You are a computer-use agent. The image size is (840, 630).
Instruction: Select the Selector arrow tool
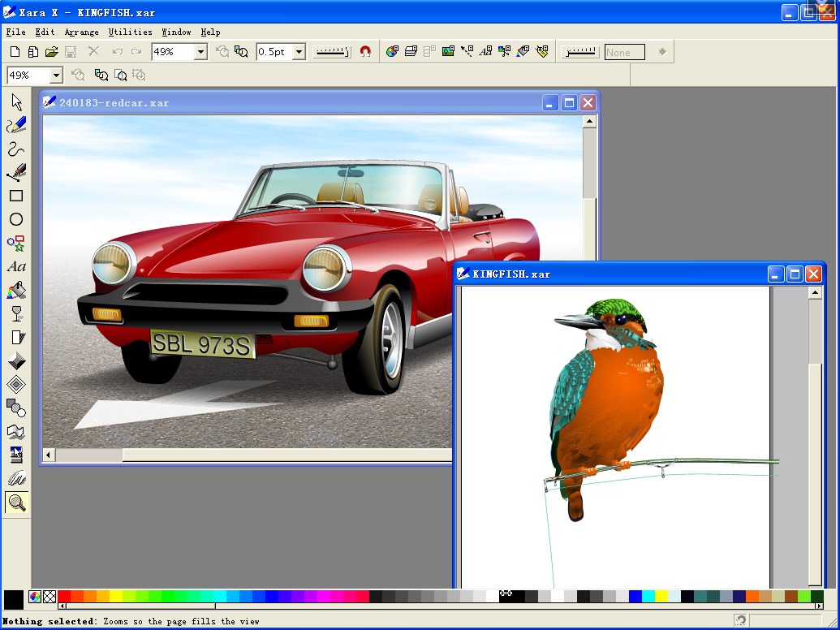pyautogui.click(x=16, y=101)
